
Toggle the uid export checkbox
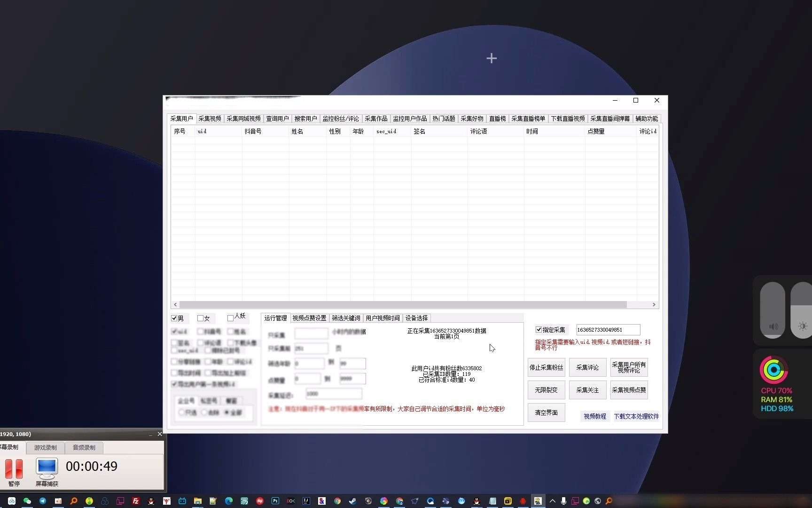[174, 332]
